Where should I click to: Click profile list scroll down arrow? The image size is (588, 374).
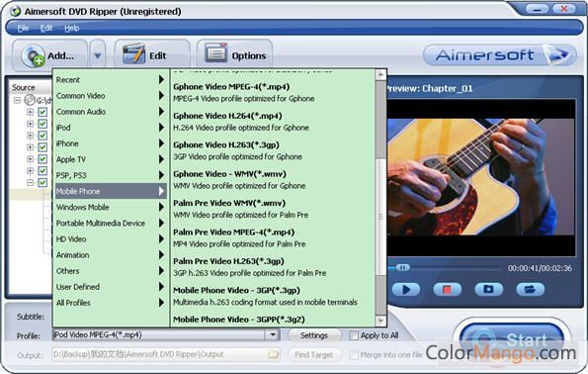[380, 321]
